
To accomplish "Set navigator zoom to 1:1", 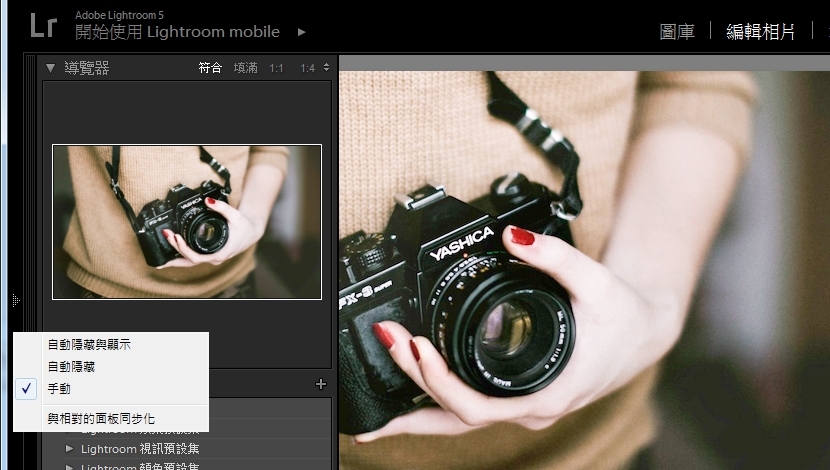I will (x=276, y=68).
